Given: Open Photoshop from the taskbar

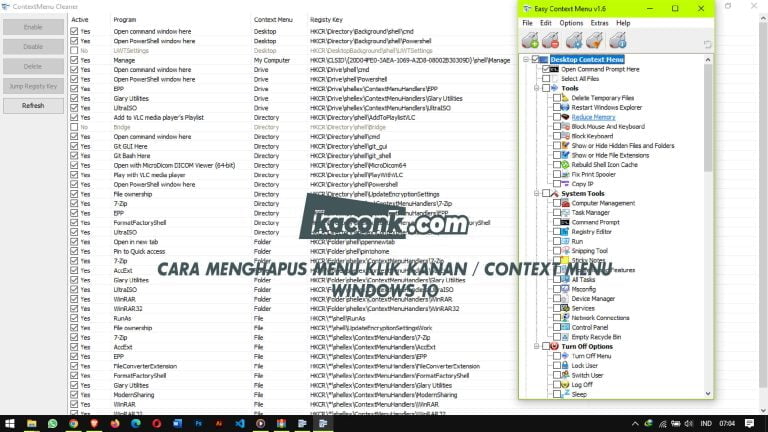Looking at the screenshot, I should click(x=198, y=423).
